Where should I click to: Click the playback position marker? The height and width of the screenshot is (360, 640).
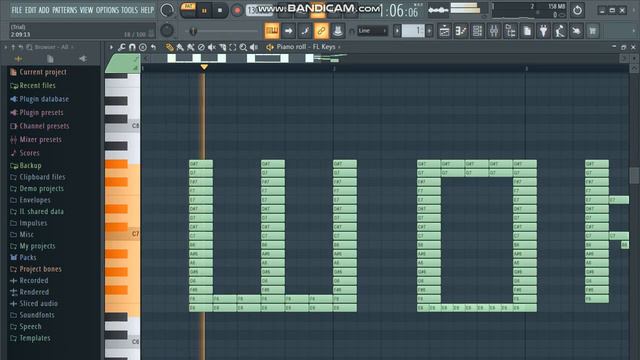pyautogui.click(x=204, y=67)
